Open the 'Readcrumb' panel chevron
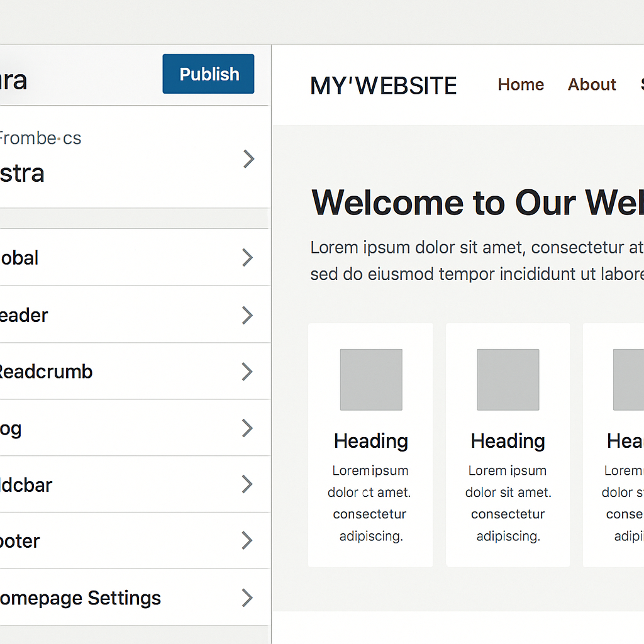This screenshot has height=644, width=644. 247,372
